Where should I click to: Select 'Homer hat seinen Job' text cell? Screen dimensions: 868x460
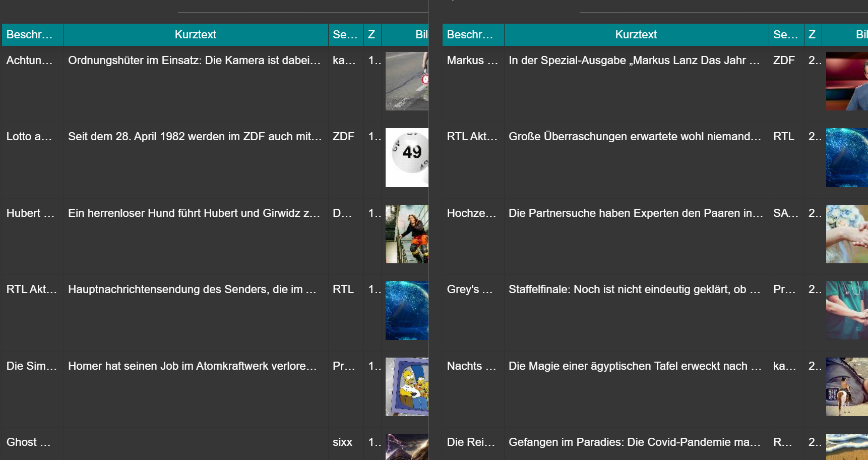196,390
